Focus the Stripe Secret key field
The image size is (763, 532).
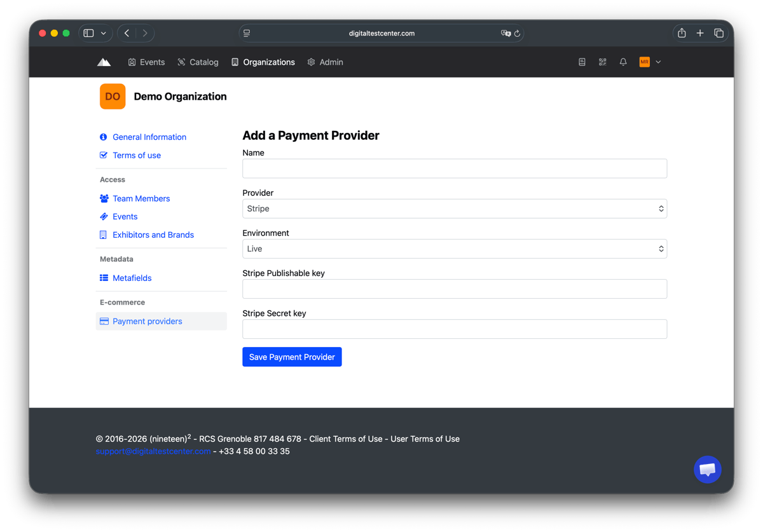455,329
